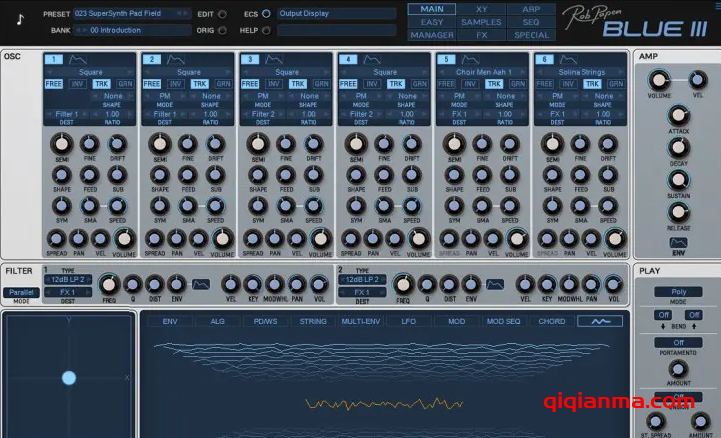This screenshot has height=438, width=721.
Task: Click the music note icon at top left
Action: 20,20
